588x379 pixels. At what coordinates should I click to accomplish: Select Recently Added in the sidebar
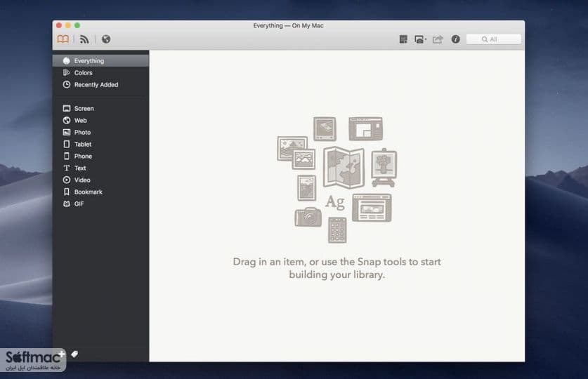(100, 85)
